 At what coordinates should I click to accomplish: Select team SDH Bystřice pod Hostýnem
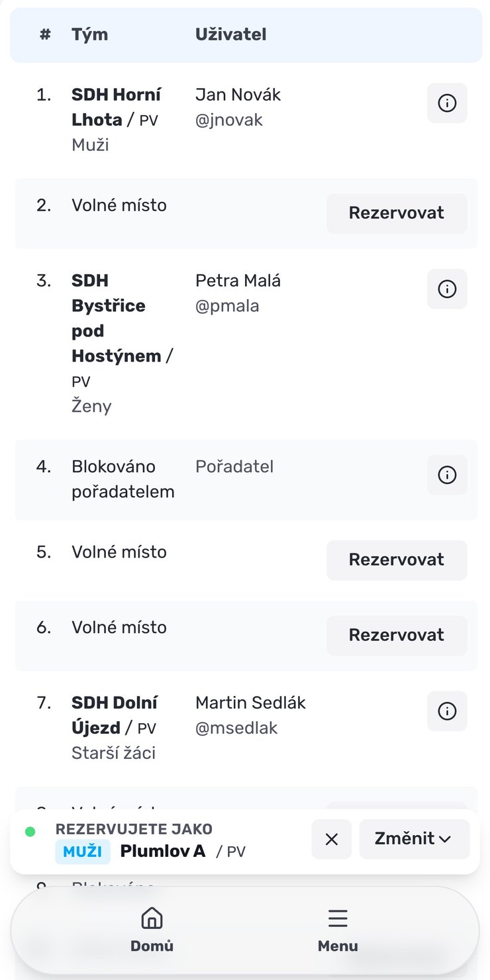coord(117,318)
